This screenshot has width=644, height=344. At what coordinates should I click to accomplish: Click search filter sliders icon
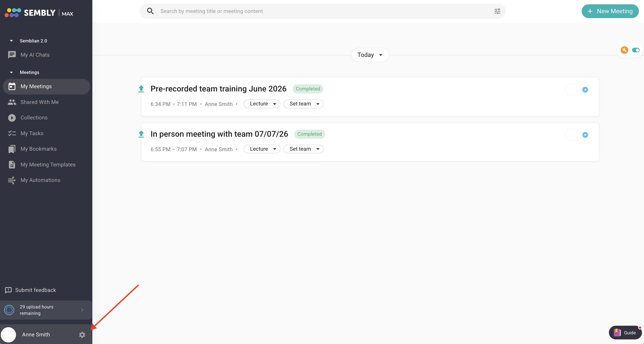coord(497,11)
